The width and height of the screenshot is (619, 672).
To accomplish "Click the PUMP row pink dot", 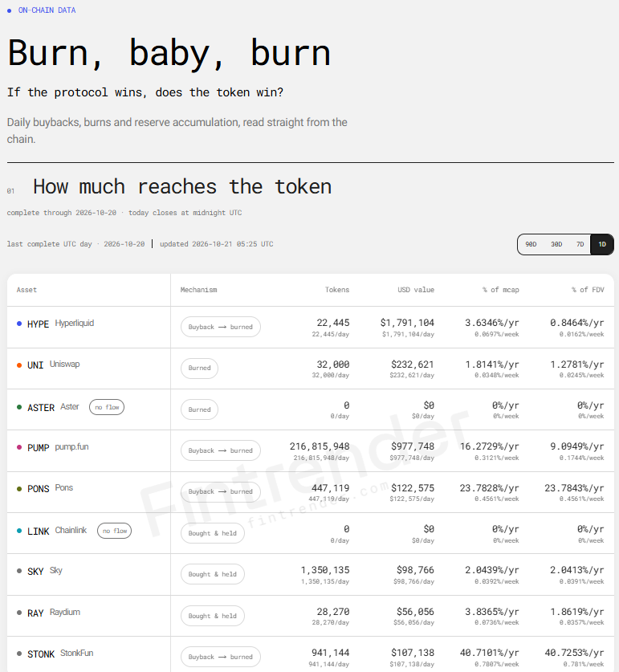I will pyautogui.click(x=18, y=447).
